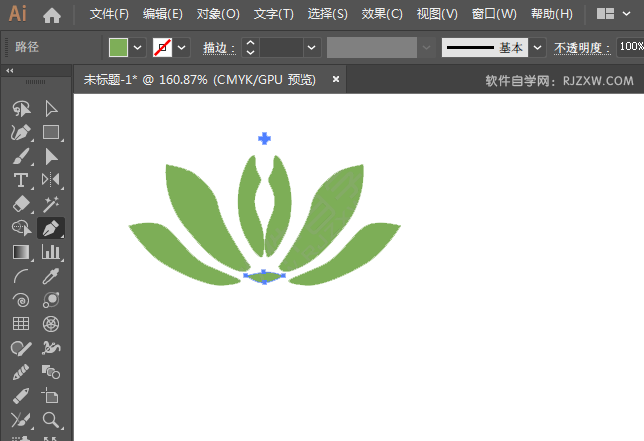Screen dimensions: 644x441
Task: Open the 选择(S) menu
Action: tap(327, 14)
